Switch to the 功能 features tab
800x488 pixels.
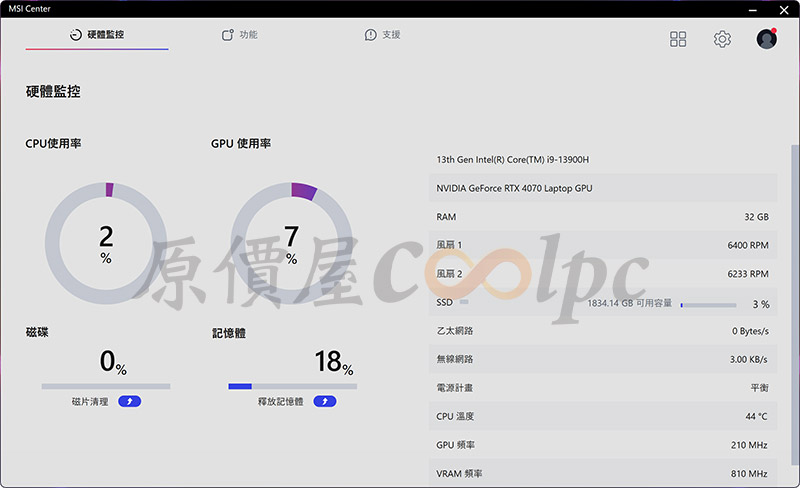239,35
